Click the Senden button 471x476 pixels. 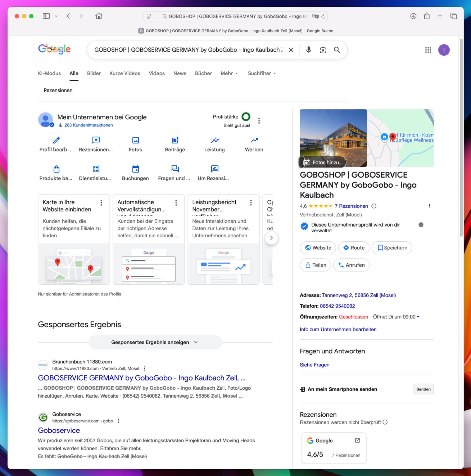[x=423, y=389]
